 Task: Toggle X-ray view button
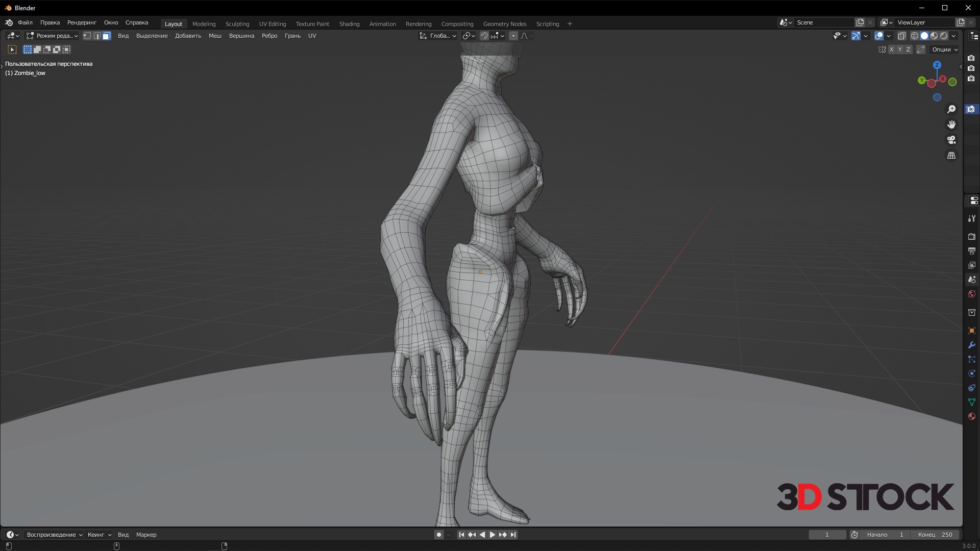(x=901, y=36)
